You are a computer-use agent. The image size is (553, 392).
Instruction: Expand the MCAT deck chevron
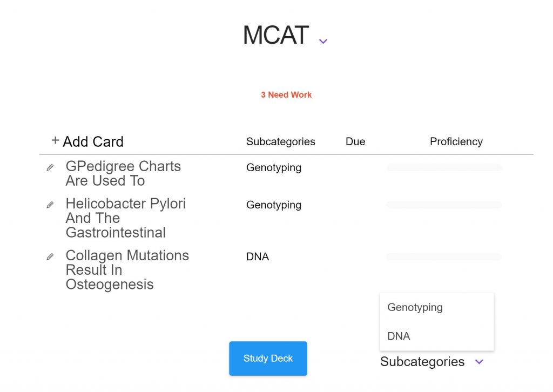pos(323,41)
